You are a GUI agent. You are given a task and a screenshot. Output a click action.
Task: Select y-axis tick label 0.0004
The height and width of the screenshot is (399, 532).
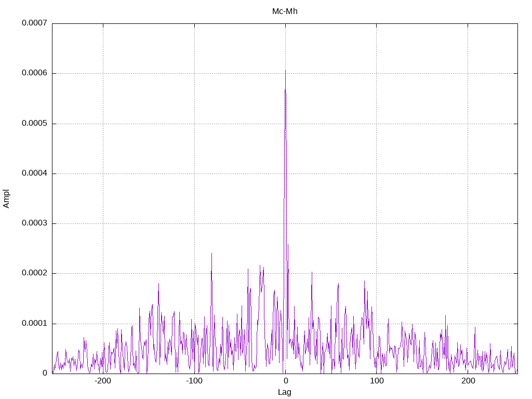[x=35, y=173]
